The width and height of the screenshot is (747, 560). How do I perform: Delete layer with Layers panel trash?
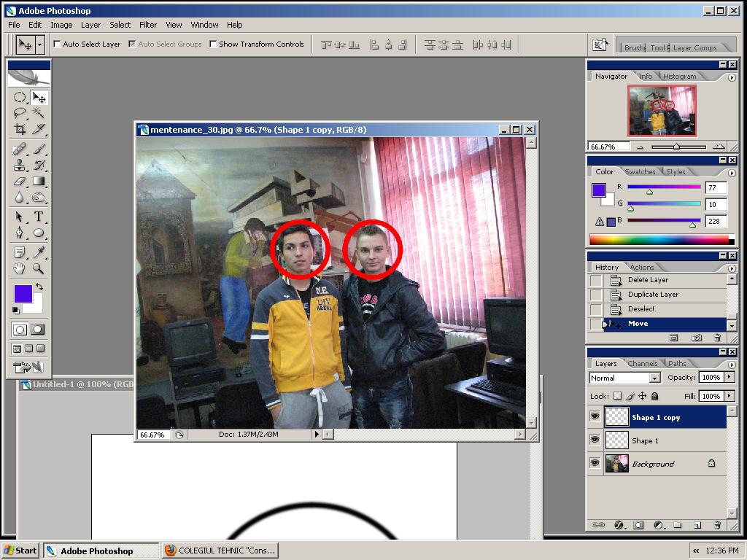(x=718, y=525)
